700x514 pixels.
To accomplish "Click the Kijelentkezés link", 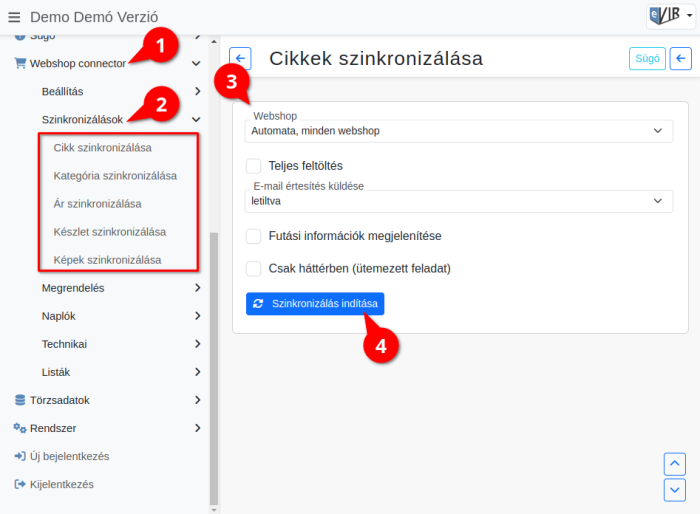I will pyautogui.click(x=62, y=484).
